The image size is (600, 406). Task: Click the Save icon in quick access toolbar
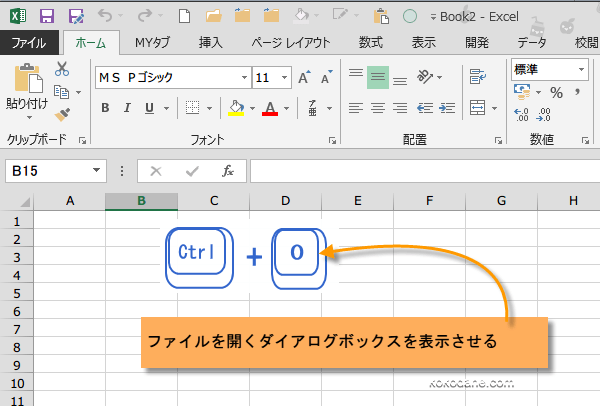tap(46, 16)
